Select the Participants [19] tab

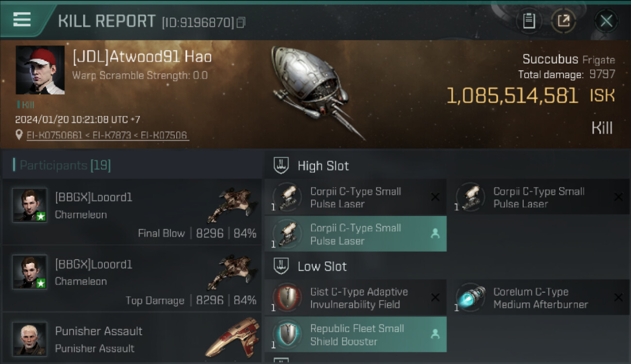pyautogui.click(x=65, y=165)
